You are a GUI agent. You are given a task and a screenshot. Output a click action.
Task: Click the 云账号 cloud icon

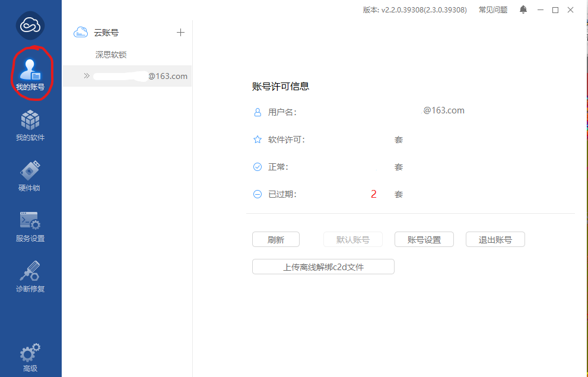tap(81, 33)
